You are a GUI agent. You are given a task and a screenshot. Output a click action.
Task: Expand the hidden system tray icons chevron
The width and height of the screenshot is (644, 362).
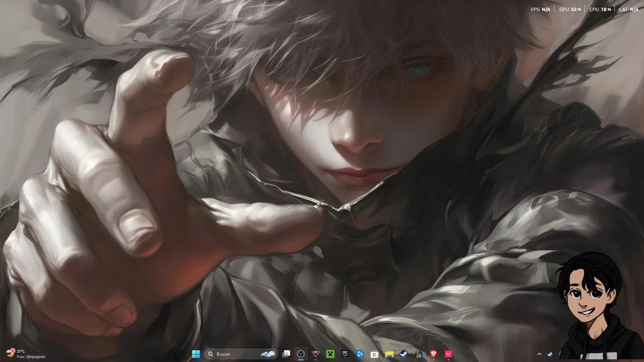[539, 354]
